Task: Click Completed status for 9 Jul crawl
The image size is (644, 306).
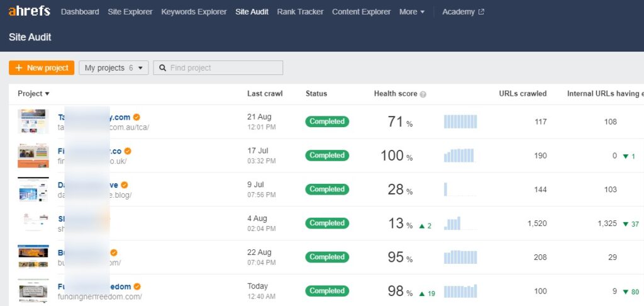Action: point(327,189)
